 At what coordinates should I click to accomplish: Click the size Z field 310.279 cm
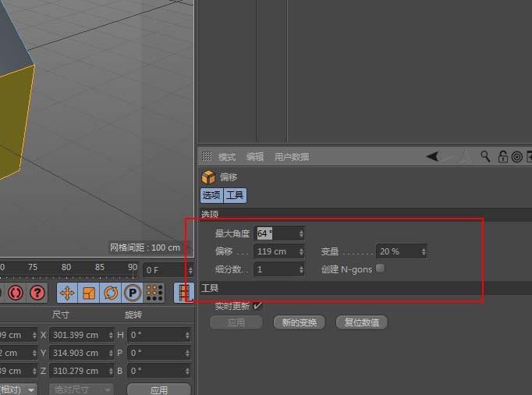[x=81, y=371]
